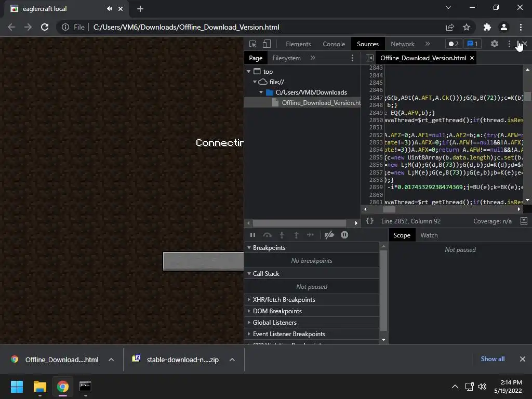The height and width of the screenshot is (399, 532).
Task: Close the downloads shelf
Action: 523,359
